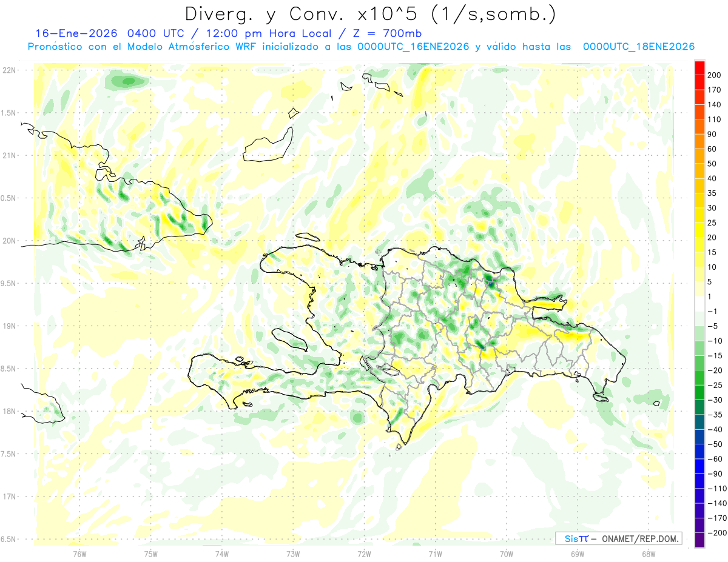Click the color bar segment between 170 and 200
728x562 pixels.
click(699, 82)
